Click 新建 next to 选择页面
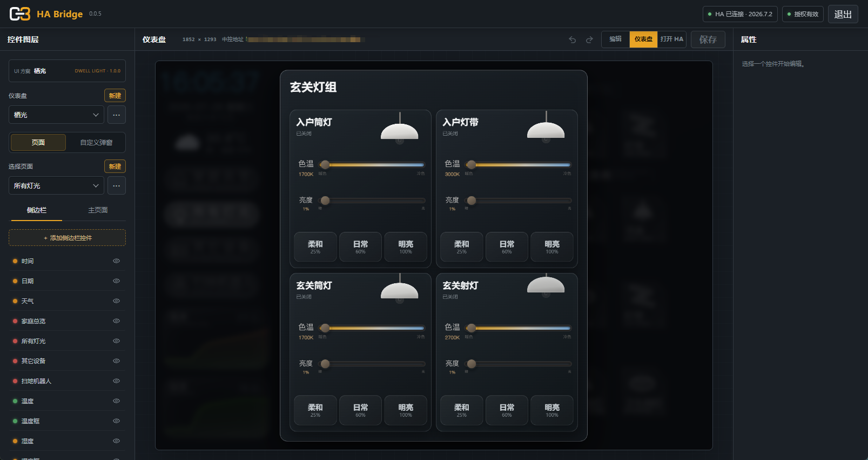This screenshot has height=460, width=868. 115,166
